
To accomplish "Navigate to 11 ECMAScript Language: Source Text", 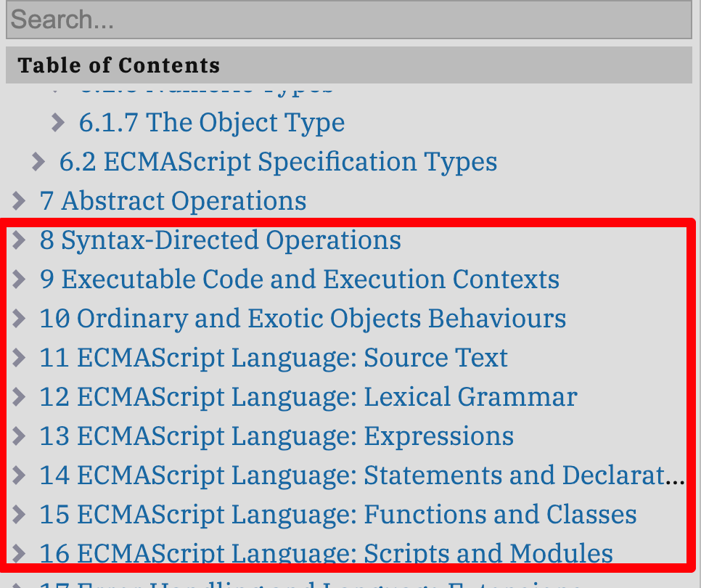I will (x=274, y=358).
